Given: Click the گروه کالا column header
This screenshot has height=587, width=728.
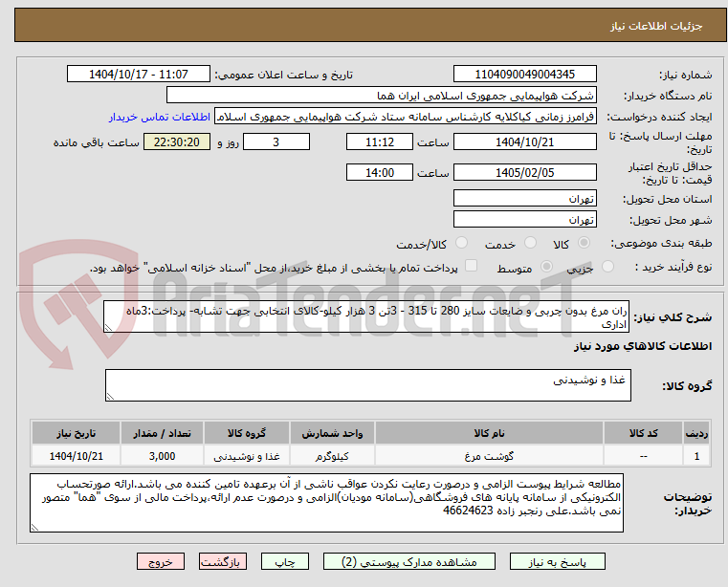Looking at the screenshot, I should pyautogui.click(x=247, y=433).
